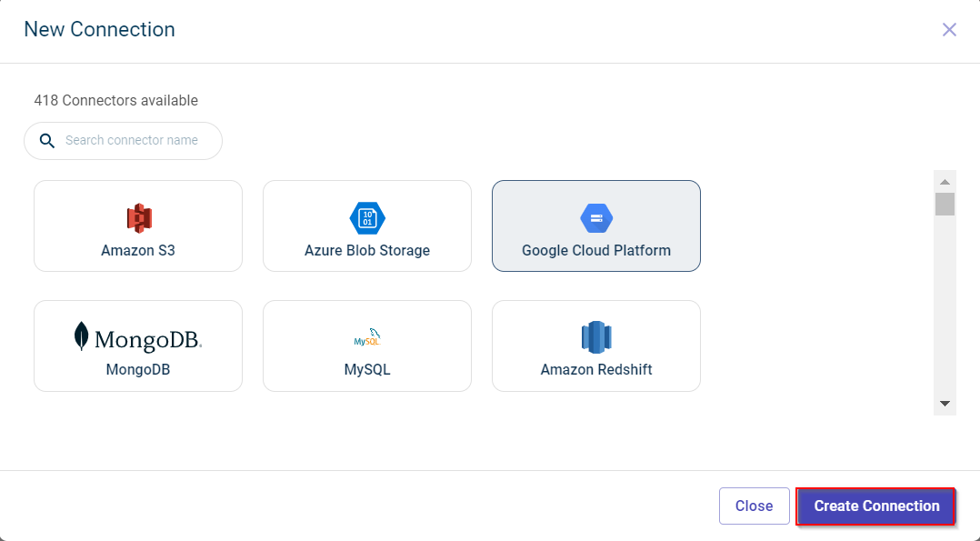
Task: Choose the MySQL connector text label
Action: (x=367, y=370)
